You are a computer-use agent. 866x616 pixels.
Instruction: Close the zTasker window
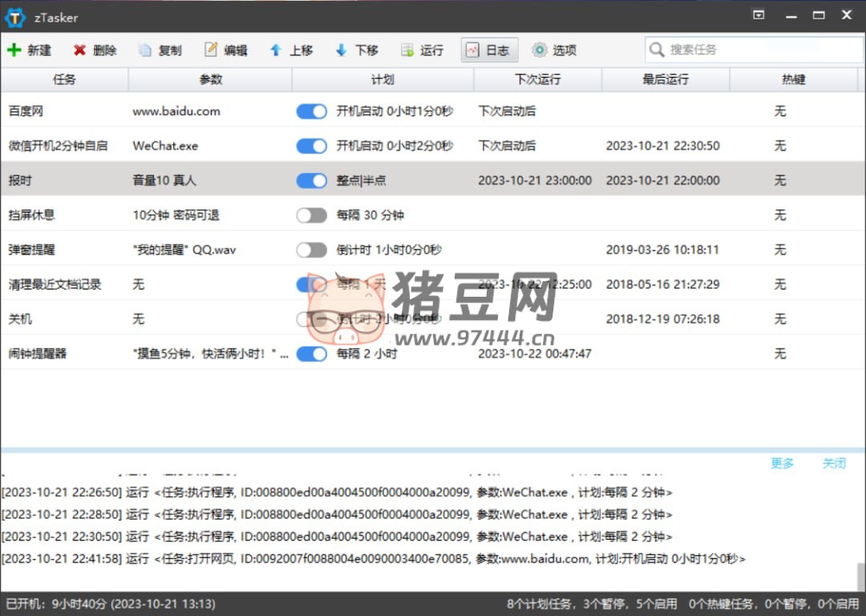pyautogui.click(x=847, y=15)
